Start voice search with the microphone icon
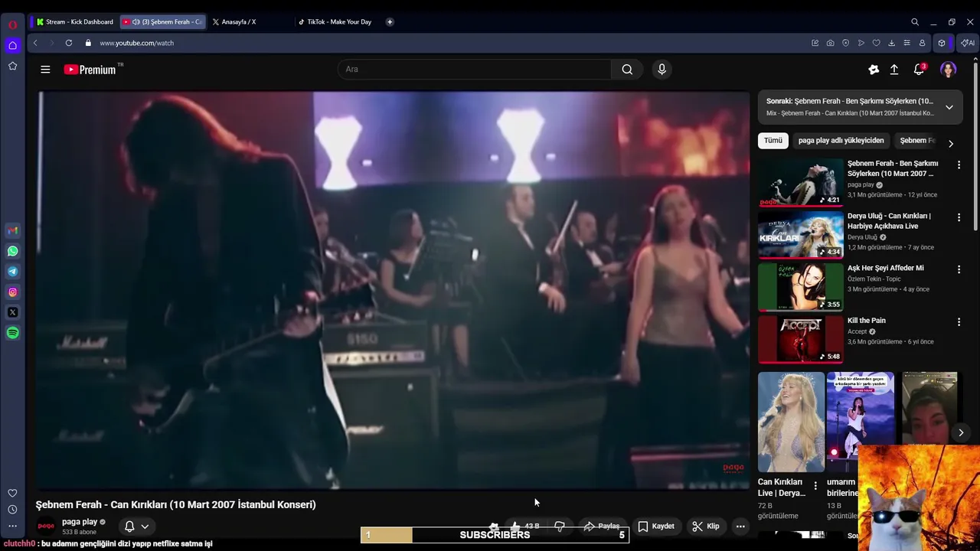 tap(662, 70)
